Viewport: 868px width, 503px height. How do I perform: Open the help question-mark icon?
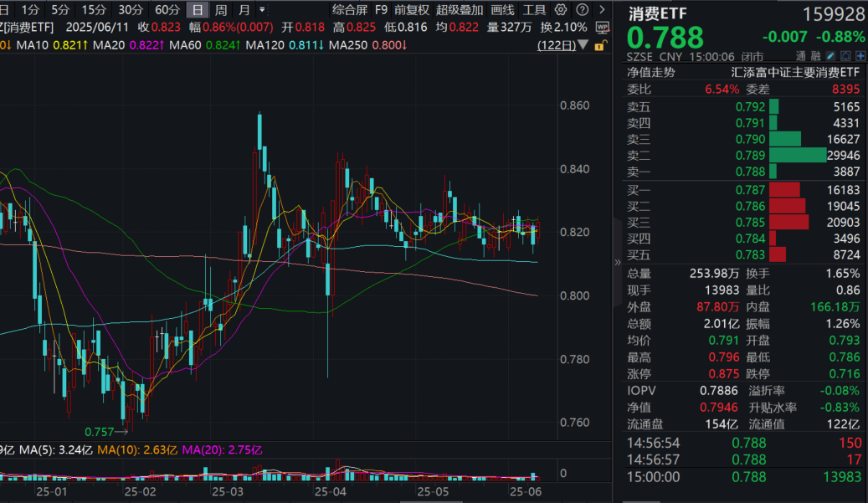[583, 9]
